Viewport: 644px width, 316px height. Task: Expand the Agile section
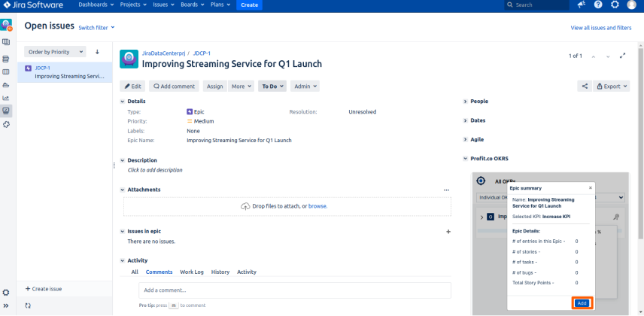465,140
